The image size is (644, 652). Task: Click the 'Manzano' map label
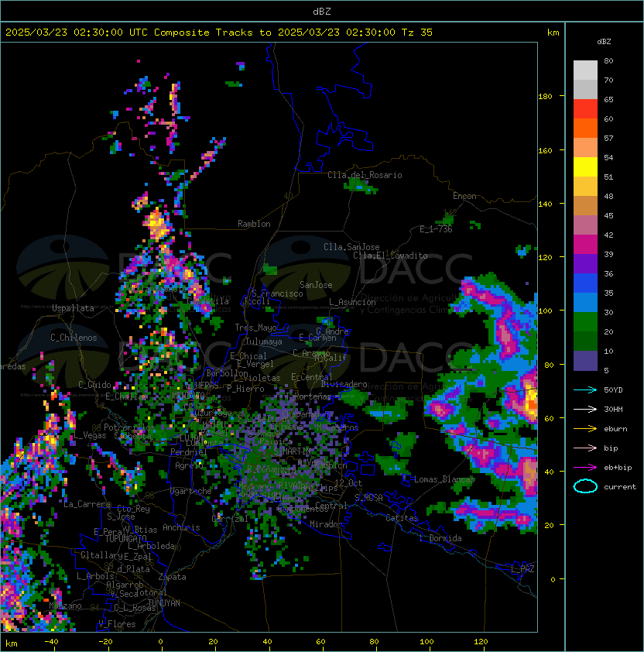[x=65, y=606]
